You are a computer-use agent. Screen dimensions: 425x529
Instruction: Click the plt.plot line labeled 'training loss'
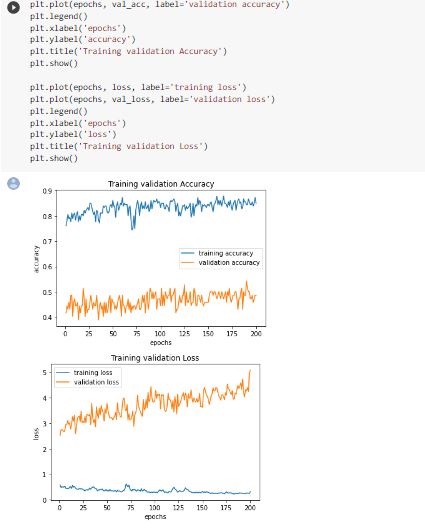(138, 87)
